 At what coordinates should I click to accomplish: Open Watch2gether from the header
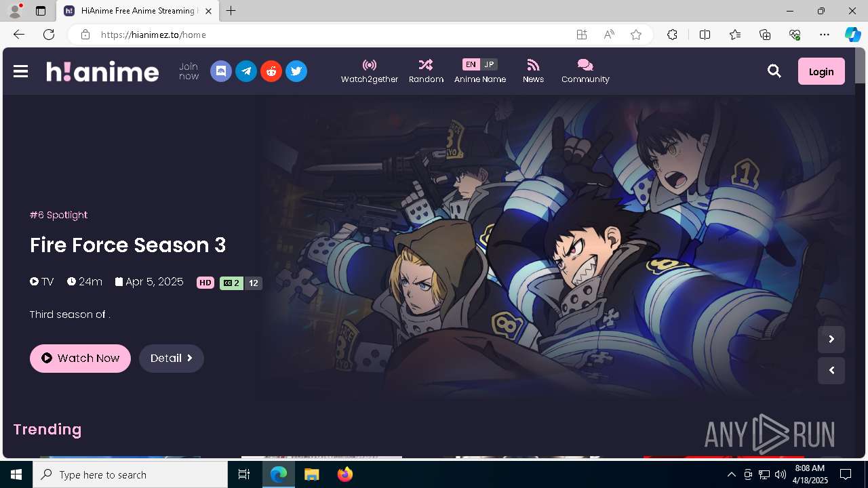point(370,71)
